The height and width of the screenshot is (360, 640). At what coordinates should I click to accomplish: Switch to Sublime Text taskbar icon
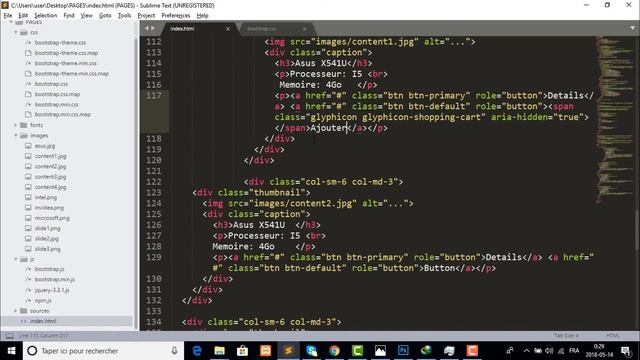(x=288, y=351)
